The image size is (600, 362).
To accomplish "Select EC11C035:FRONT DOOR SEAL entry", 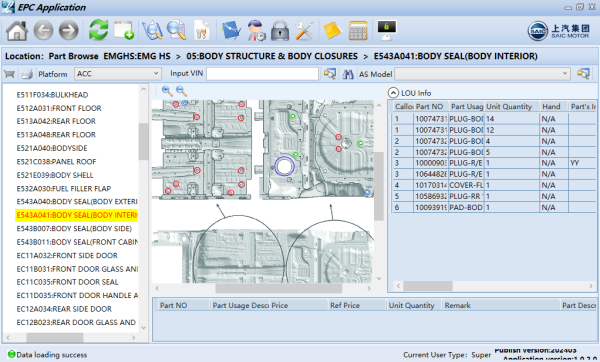I will pyautogui.click(x=67, y=282).
